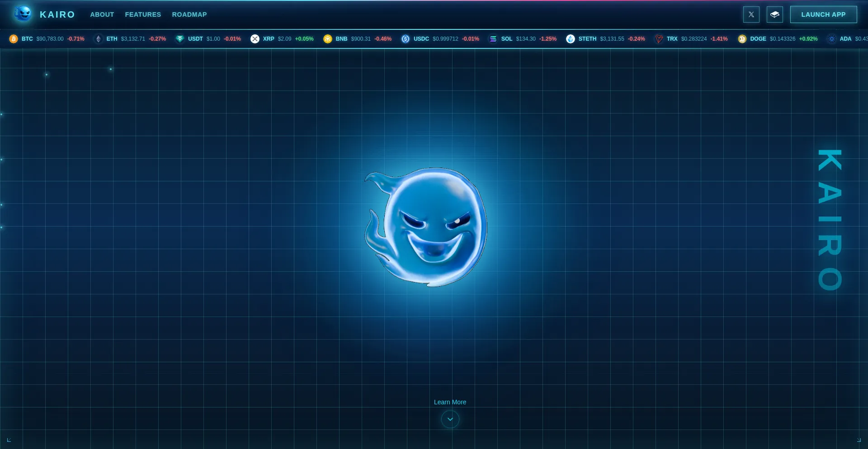This screenshot has height=449, width=868.
Task: Click the USDC coin icon
Action: [406, 39]
